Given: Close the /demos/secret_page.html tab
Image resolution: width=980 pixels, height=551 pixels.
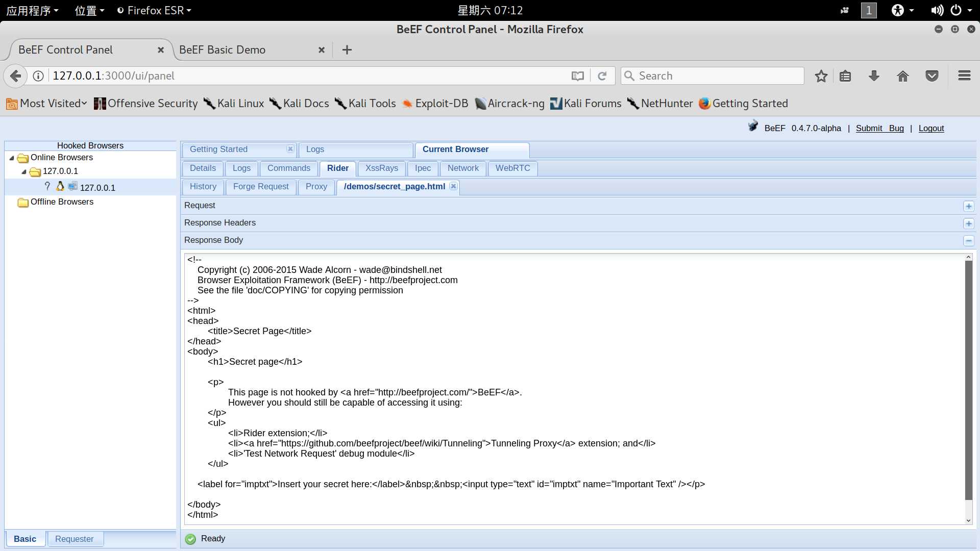Looking at the screenshot, I should (x=453, y=186).
